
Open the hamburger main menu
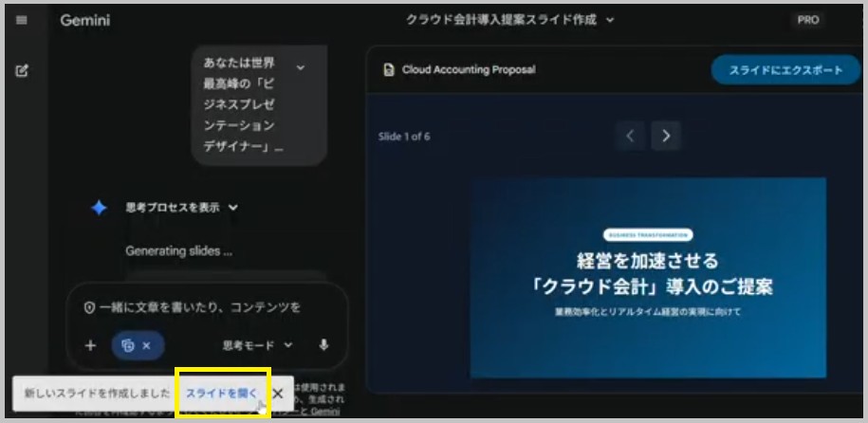(x=22, y=21)
